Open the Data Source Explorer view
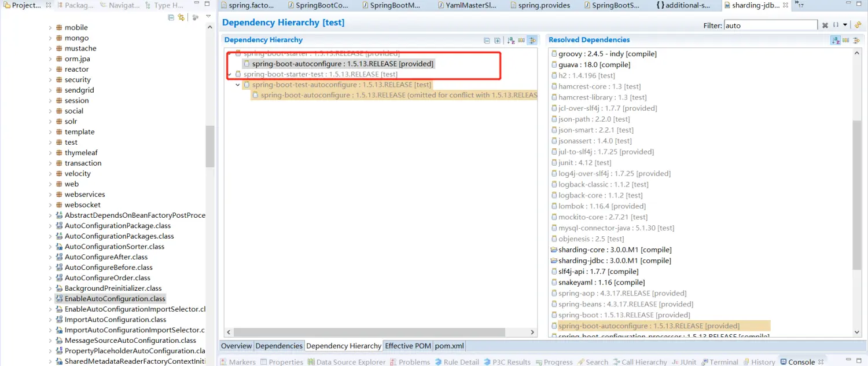Screen dimensions: 868x366 [x=346, y=362]
